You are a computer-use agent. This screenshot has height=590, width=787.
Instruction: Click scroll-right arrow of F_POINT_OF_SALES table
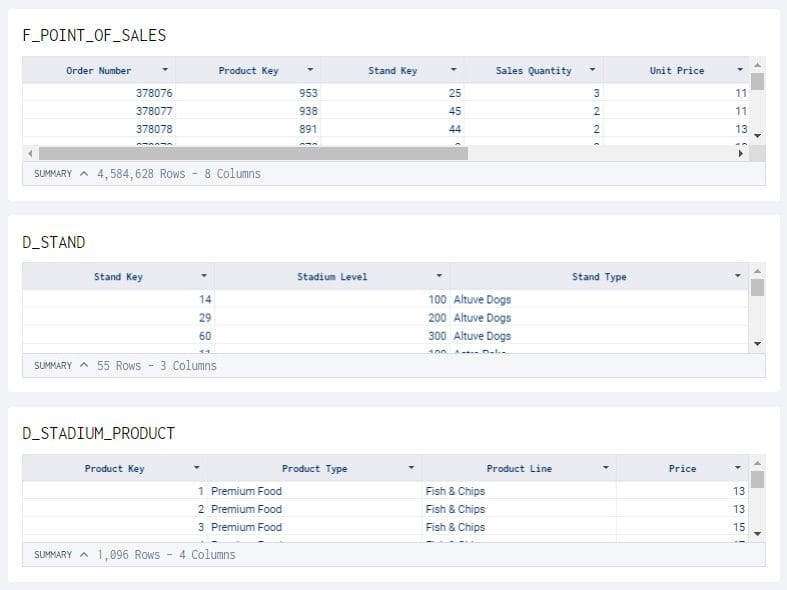coord(741,154)
